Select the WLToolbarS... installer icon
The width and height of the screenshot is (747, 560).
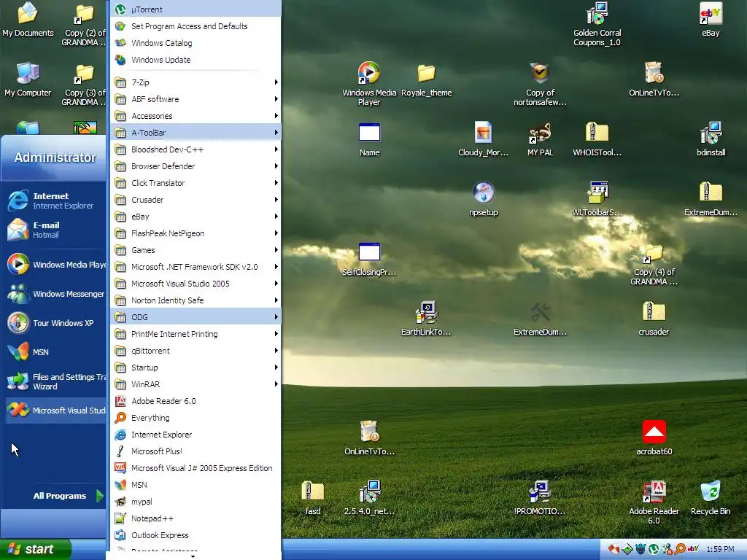point(597,198)
